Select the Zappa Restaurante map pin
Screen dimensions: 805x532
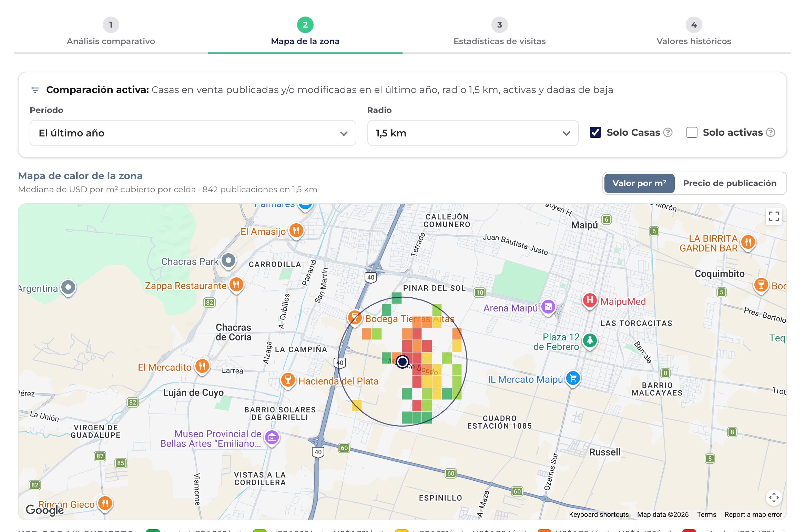[236, 285]
